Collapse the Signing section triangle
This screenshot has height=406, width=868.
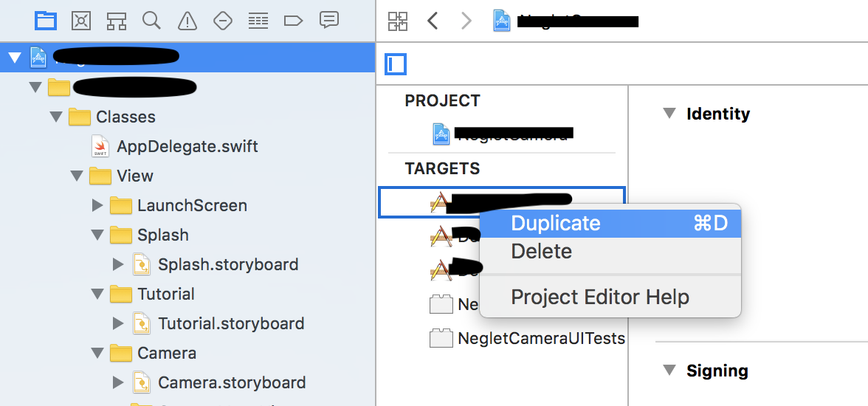point(670,370)
